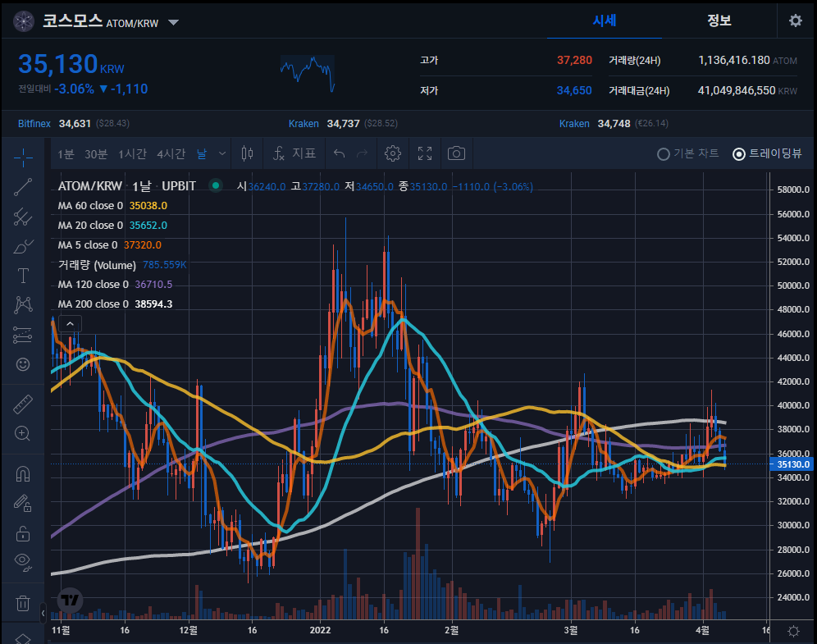The height and width of the screenshot is (644, 817).
Task: Click the market status green dot
Action: point(215,185)
